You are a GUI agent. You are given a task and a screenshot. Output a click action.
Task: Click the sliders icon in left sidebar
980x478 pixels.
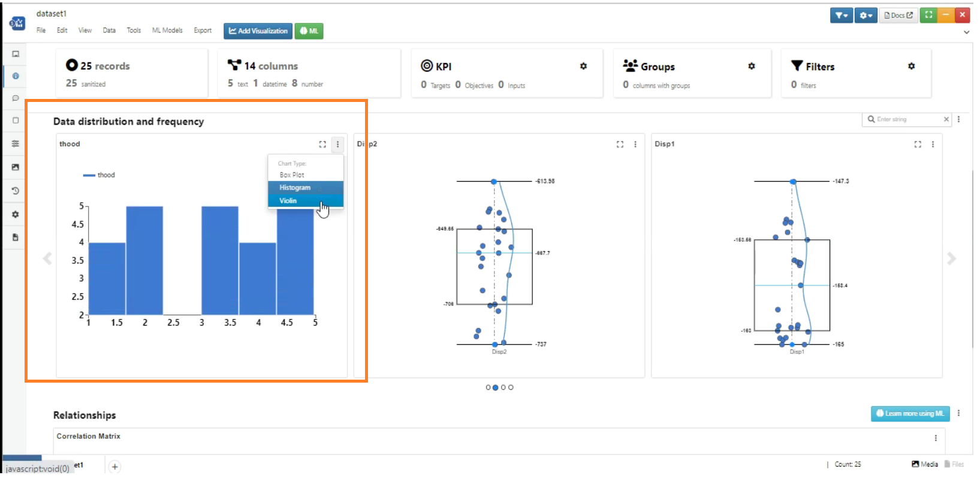[x=16, y=144]
